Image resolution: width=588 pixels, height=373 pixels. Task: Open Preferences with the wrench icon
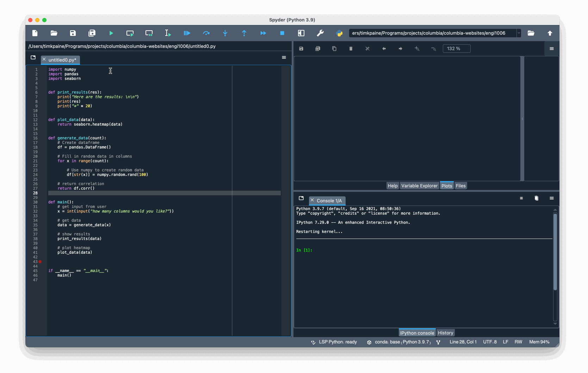click(x=320, y=33)
